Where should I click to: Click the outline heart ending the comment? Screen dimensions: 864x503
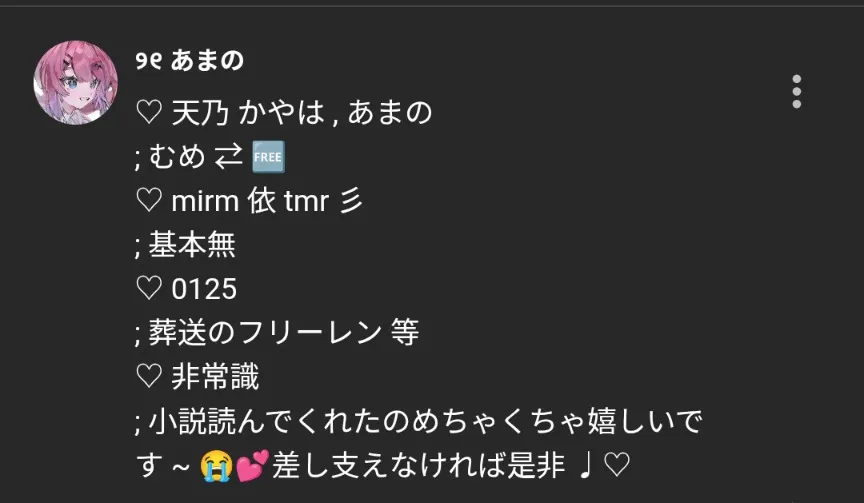point(617,466)
